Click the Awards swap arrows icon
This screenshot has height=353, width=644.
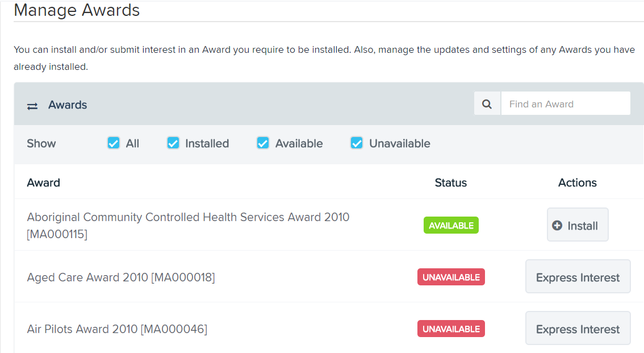(x=32, y=106)
